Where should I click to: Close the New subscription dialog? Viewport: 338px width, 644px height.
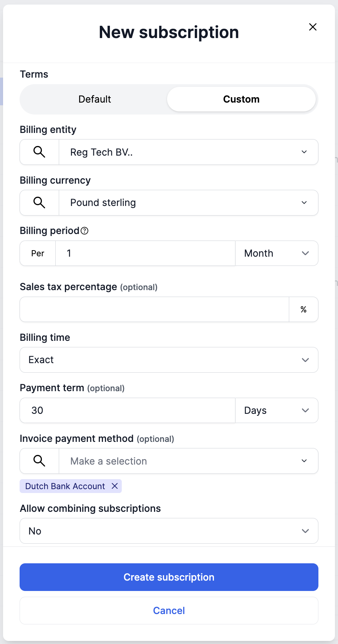[313, 27]
